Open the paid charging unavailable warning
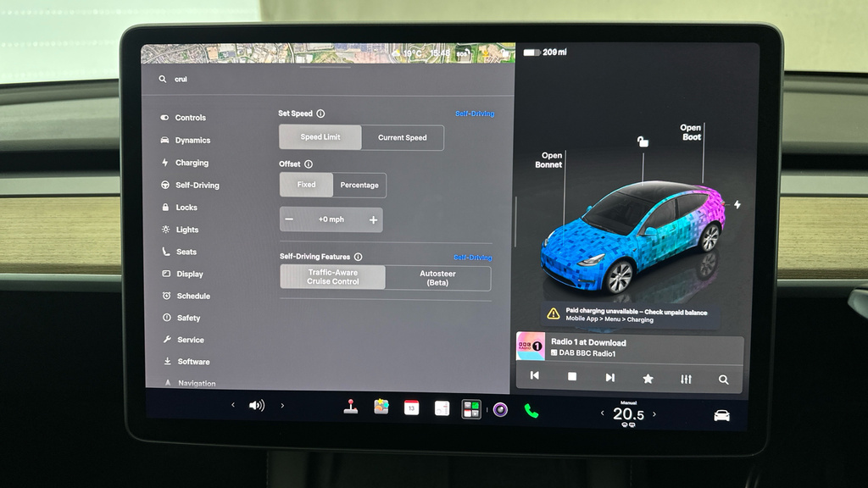Viewport: 868px width, 488px height. (630, 315)
